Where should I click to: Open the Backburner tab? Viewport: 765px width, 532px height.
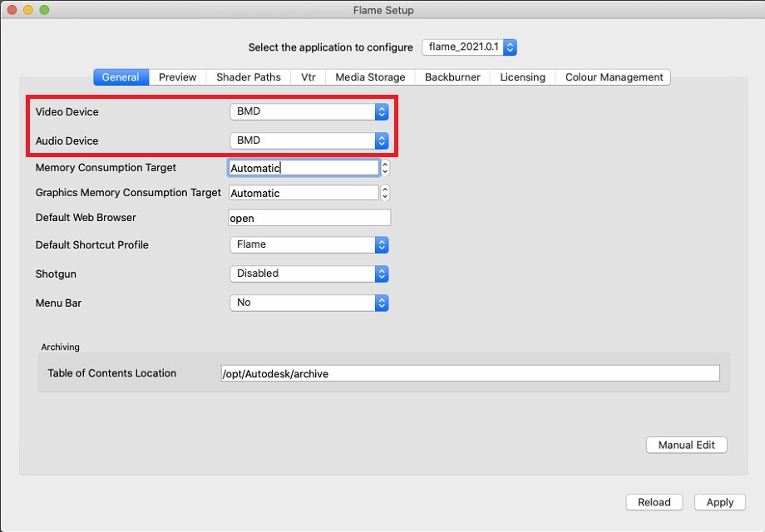tap(452, 77)
